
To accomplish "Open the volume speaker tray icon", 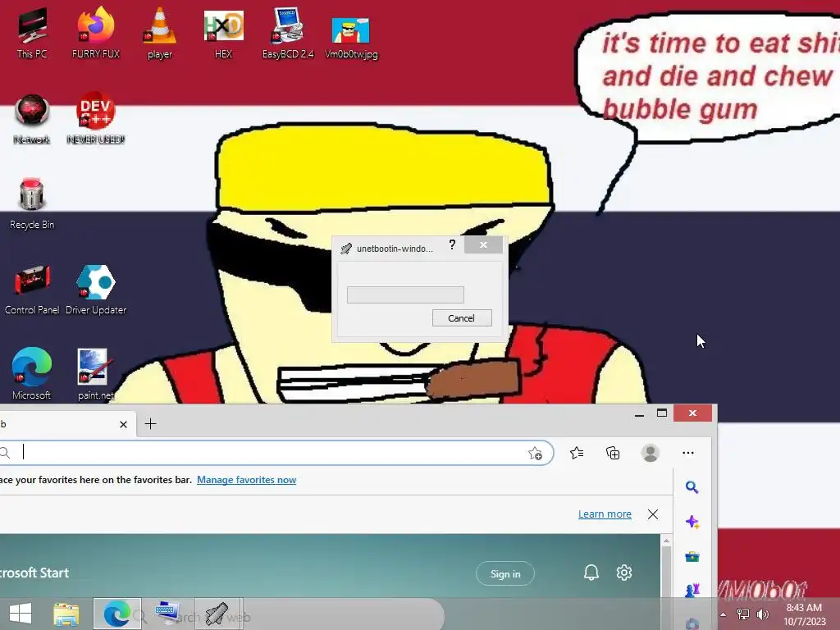I will [763, 614].
